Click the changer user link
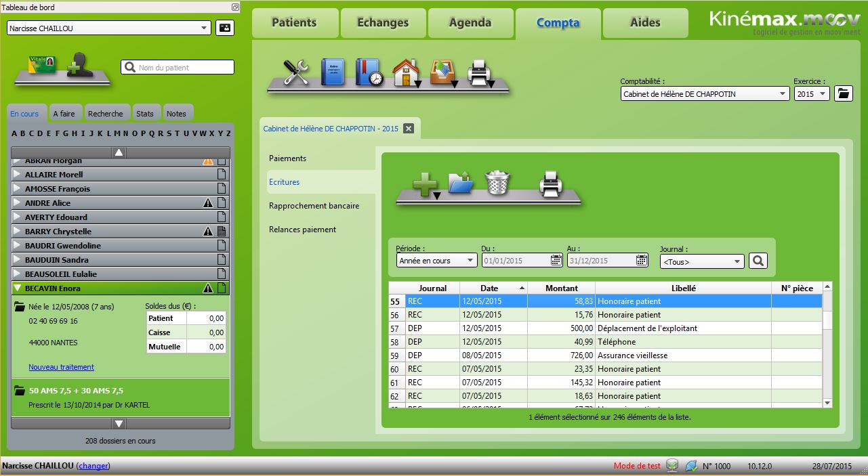This screenshot has height=476, width=868. click(94, 466)
